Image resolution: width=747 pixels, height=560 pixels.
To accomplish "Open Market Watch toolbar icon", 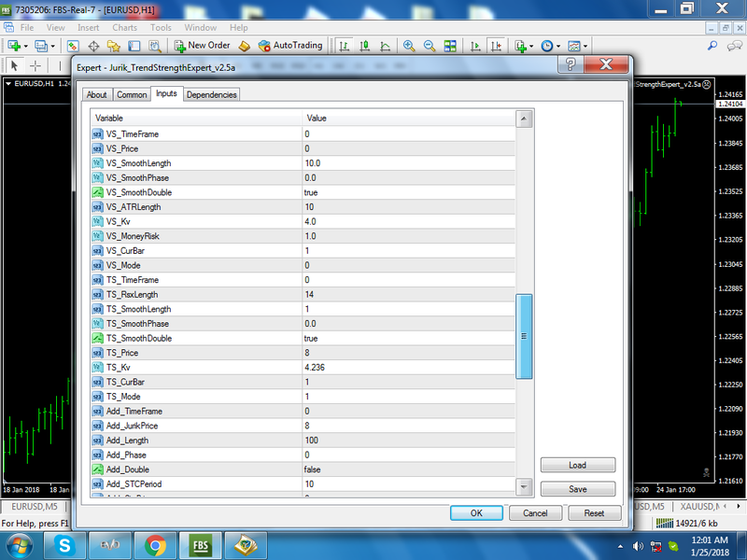I will click(73, 46).
